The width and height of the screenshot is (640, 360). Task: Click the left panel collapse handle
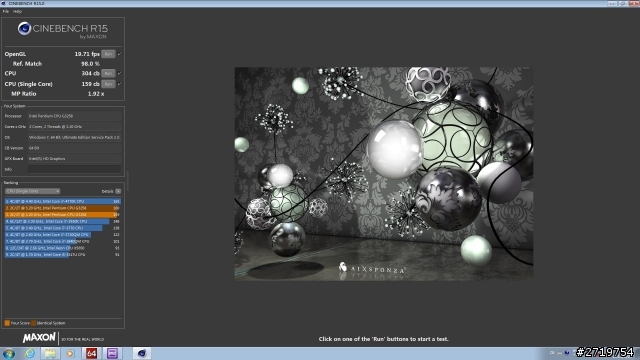pyautogui.click(x=127, y=181)
